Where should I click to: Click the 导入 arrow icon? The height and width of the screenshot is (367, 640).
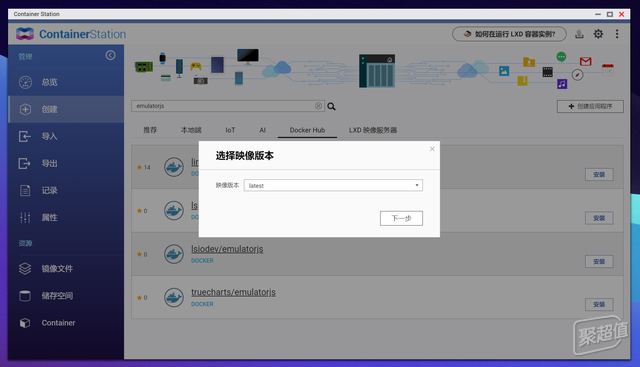pyautogui.click(x=24, y=136)
